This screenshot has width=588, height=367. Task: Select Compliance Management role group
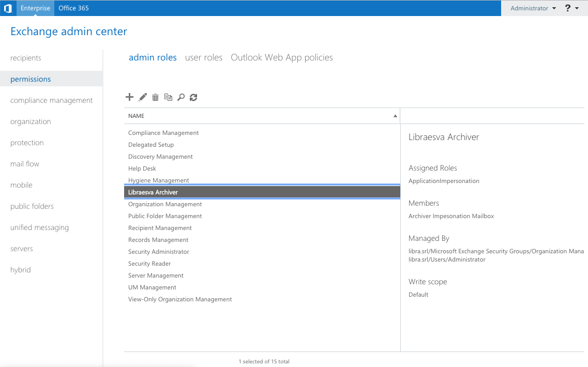(x=262, y=133)
